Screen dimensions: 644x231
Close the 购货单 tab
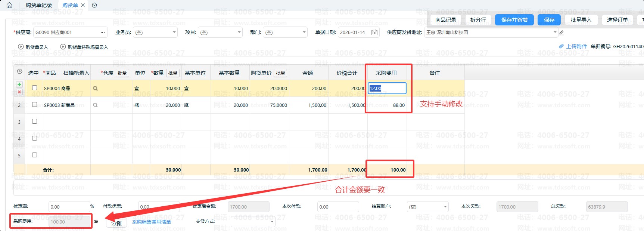83,5
